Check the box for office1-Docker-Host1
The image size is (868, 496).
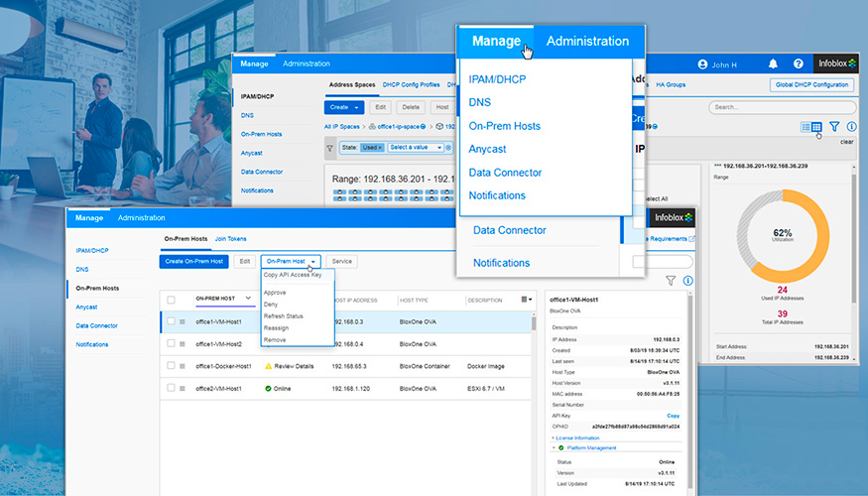(171, 365)
